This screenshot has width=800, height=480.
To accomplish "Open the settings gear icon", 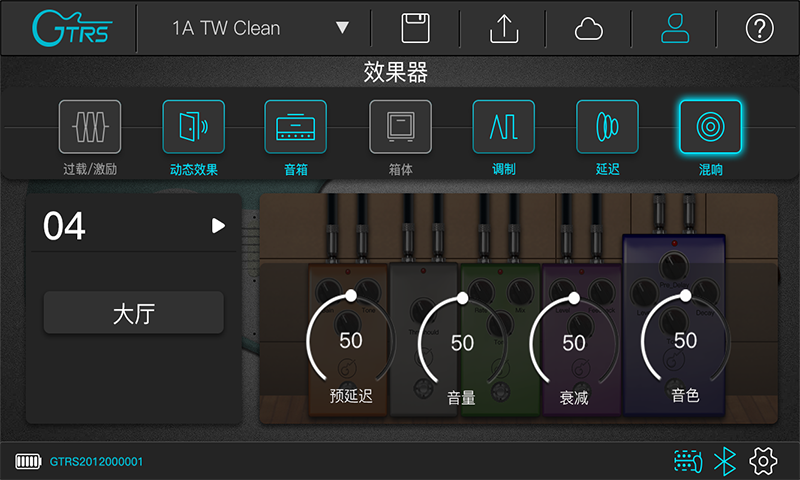I will coord(764,461).
